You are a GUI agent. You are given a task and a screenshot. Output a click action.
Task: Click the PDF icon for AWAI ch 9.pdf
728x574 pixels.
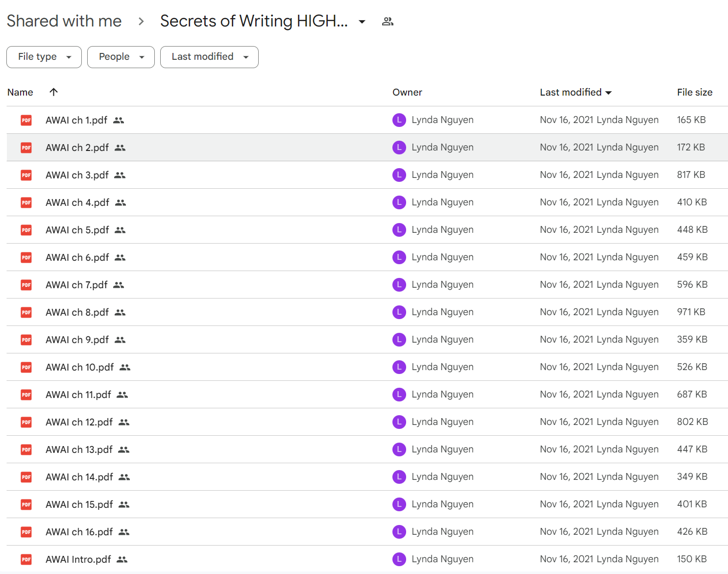click(26, 340)
